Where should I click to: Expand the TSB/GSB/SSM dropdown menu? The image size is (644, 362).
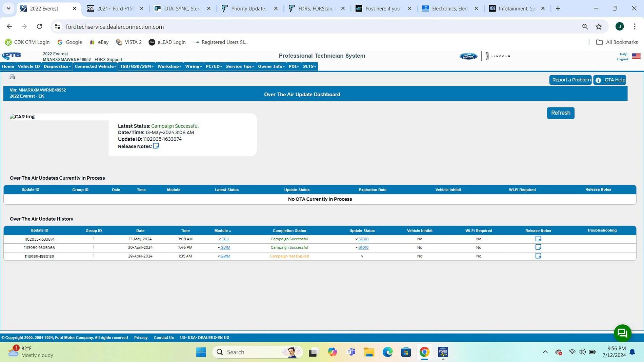(x=137, y=66)
